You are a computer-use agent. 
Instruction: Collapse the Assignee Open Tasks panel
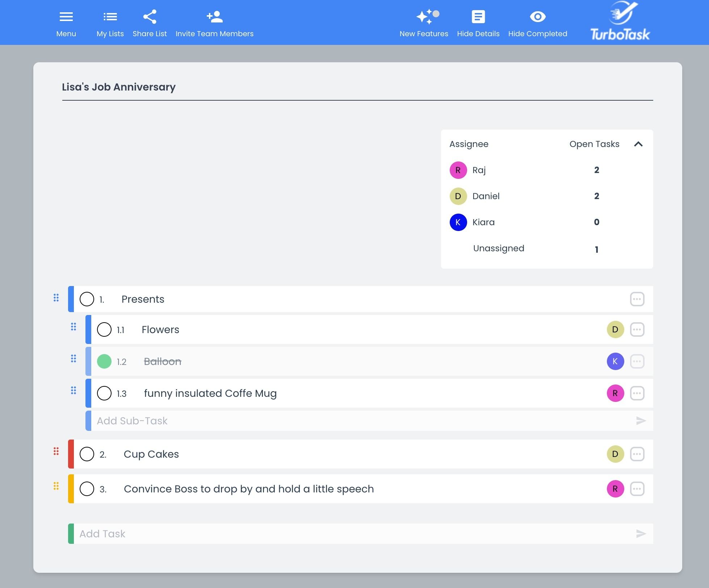point(639,144)
